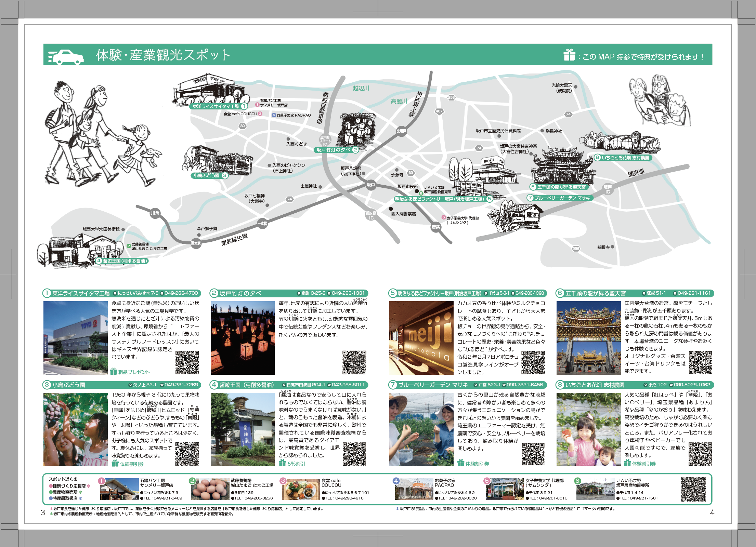The width and height of the screenshot is (756, 547).
Task: Click the 関越自動車道 road label
Action: (323, 108)
